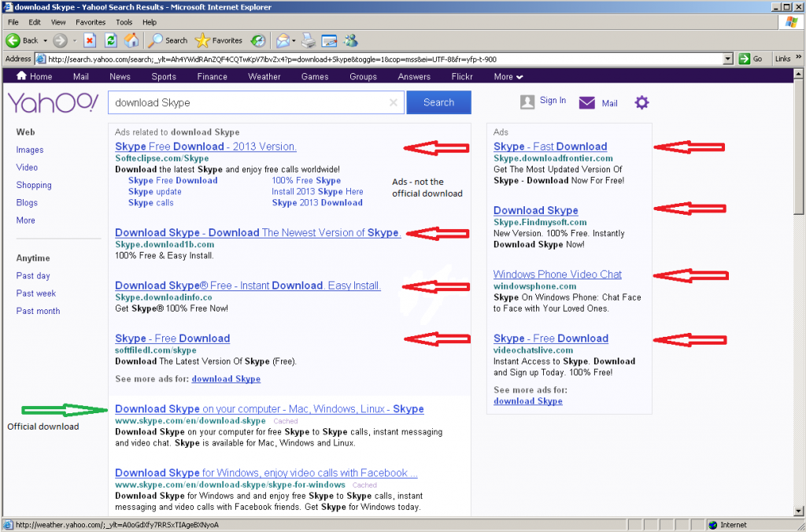The height and width of the screenshot is (532, 806).
Task: Clear the search box with the X
Action: coord(394,103)
